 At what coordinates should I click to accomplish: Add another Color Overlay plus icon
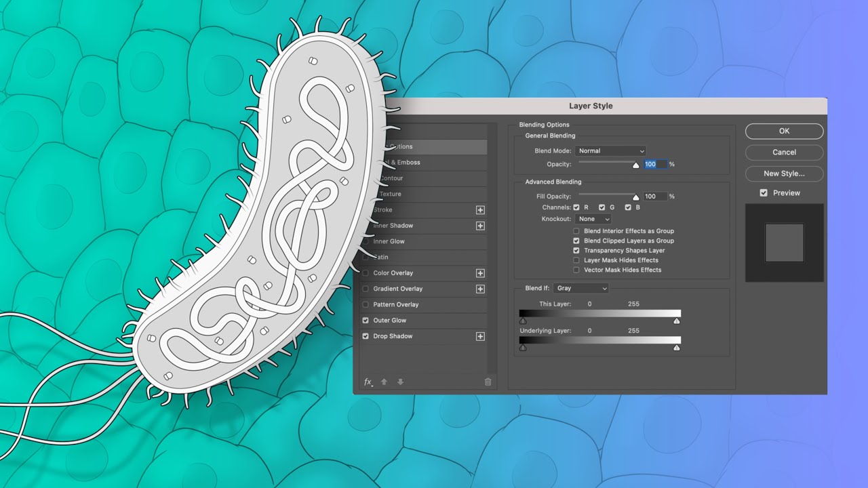[480, 273]
